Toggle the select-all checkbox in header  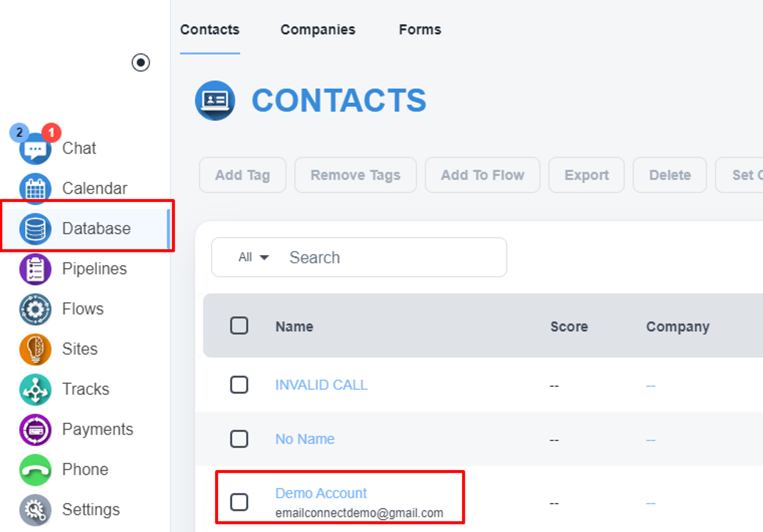pos(239,326)
